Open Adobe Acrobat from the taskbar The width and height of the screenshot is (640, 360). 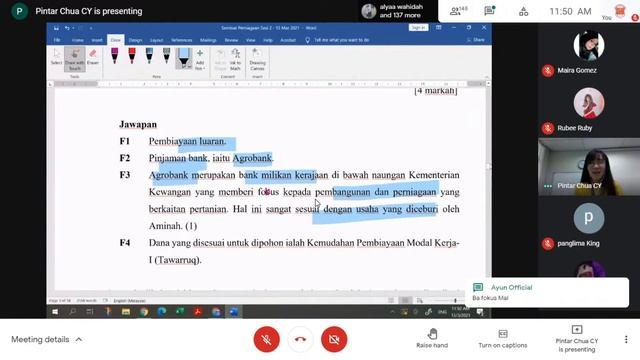tap(198, 312)
